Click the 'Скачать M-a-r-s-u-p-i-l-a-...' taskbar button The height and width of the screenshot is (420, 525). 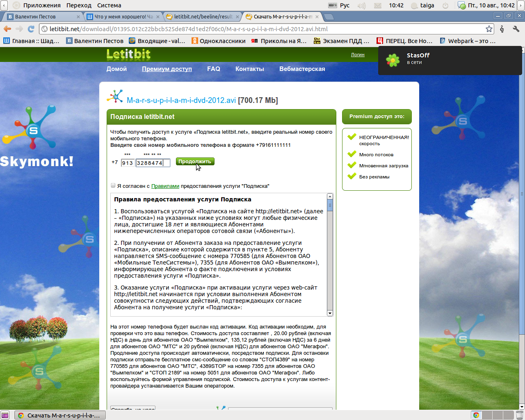(x=60, y=415)
